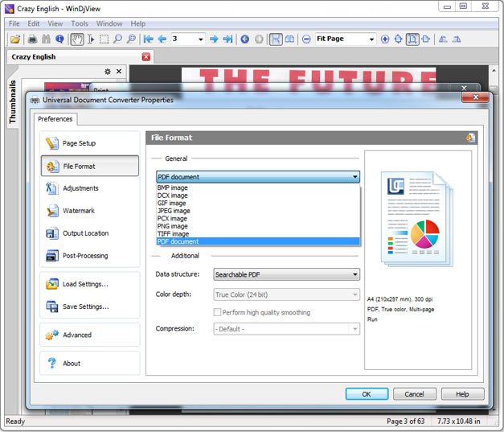
Task: Open Data structure Searchable PDF dropdown
Action: (286, 274)
